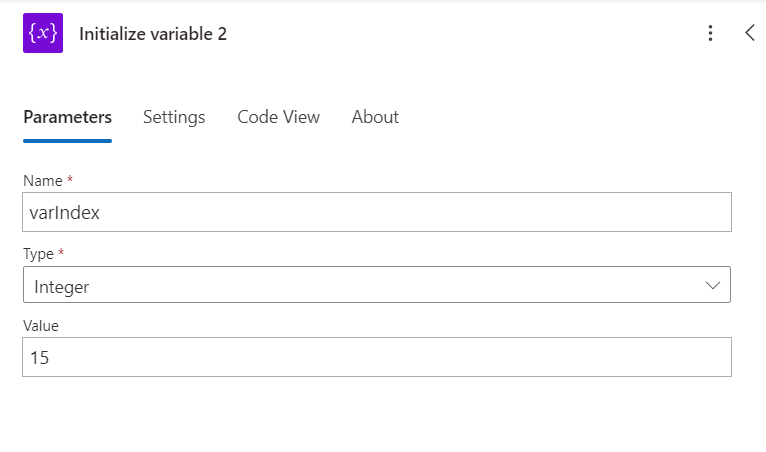This screenshot has height=452, width=766.
Task: Switch to the Parameters tab
Action: click(67, 117)
